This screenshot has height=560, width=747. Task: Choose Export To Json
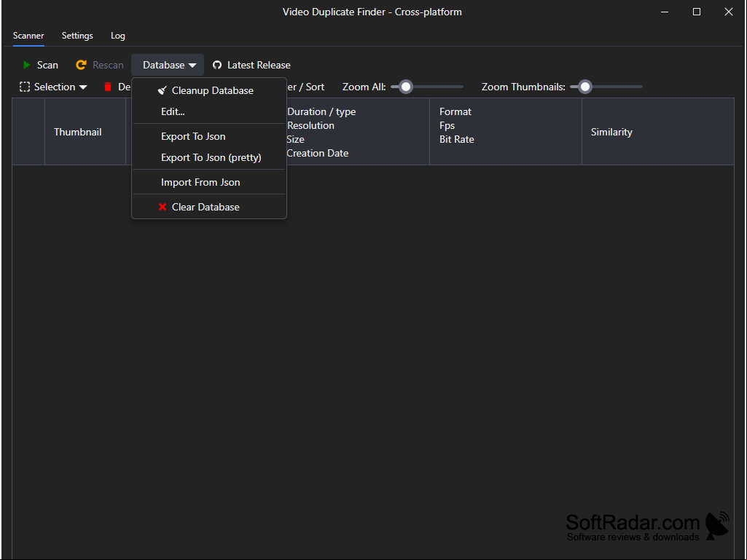click(209, 136)
